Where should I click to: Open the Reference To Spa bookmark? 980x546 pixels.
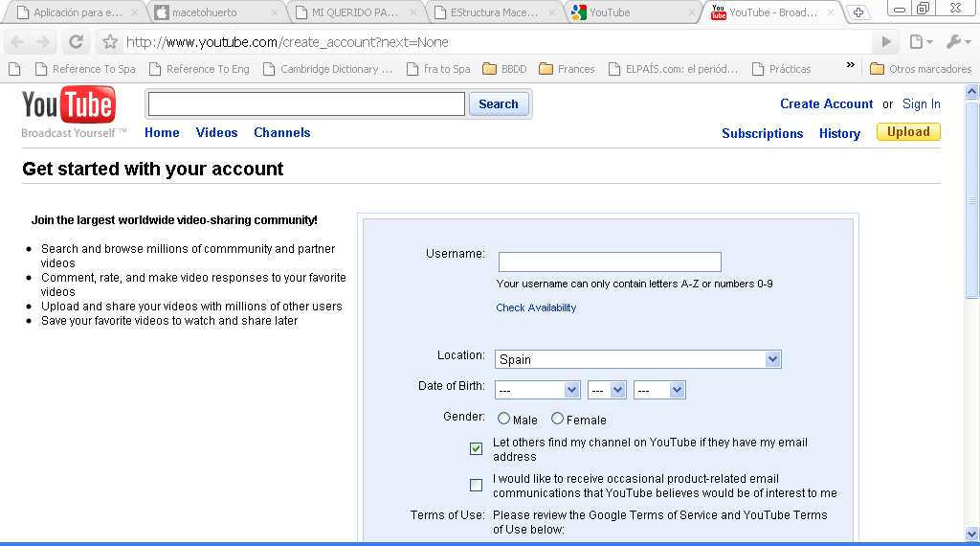click(85, 69)
